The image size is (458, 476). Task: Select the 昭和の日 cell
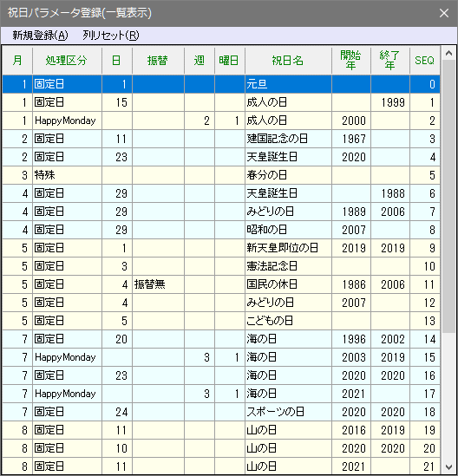coord(288,230)
